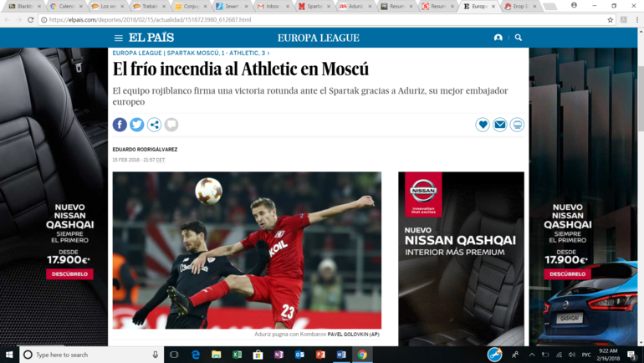Open the volume control in tray
The image size is (644, 363).
(572, 355)
